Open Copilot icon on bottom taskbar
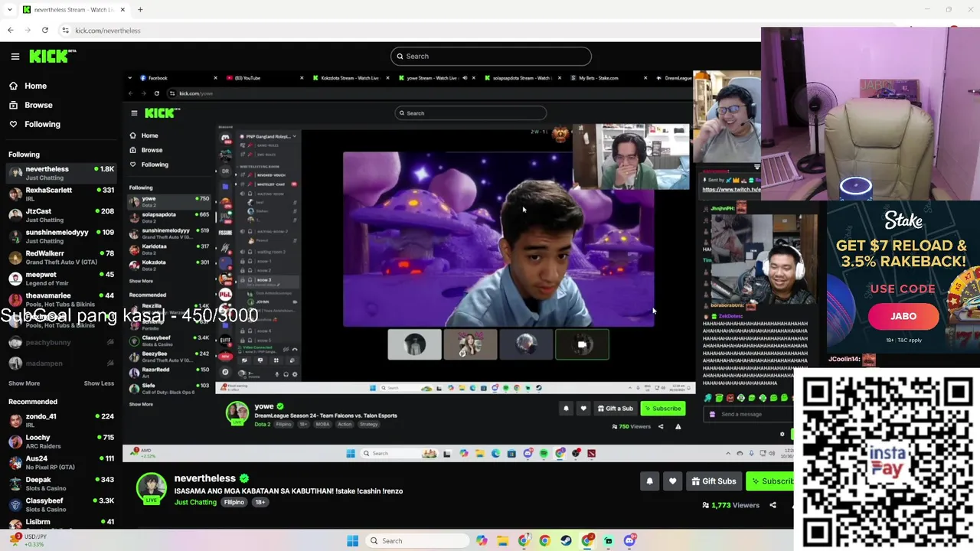Image resolution: width=980 pixels, height=551 pixels. pyautogui.click(x=482, y=540)
